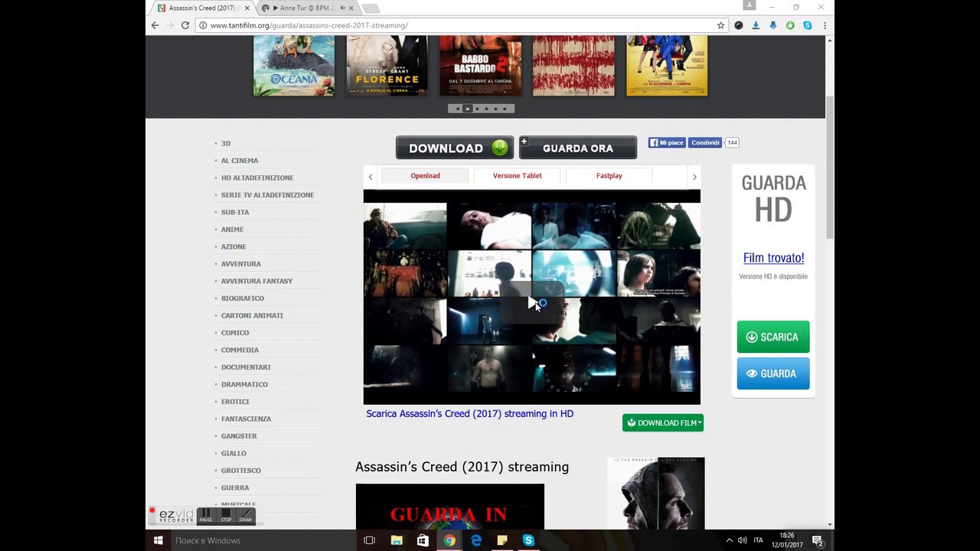Open File Explorer from the taskbar

click(x=397, y=540)
